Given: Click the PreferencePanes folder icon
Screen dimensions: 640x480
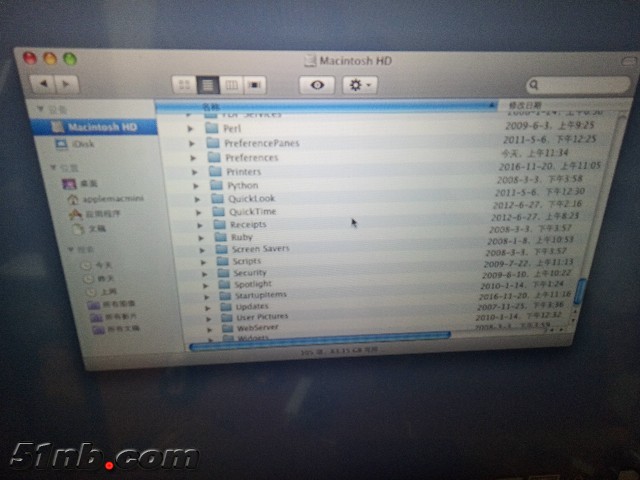Looking at the screenshot, I should [213, 143].
